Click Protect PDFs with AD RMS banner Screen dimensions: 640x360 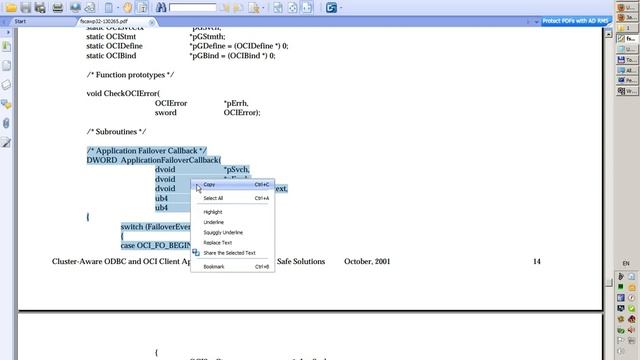pos(575,21)
